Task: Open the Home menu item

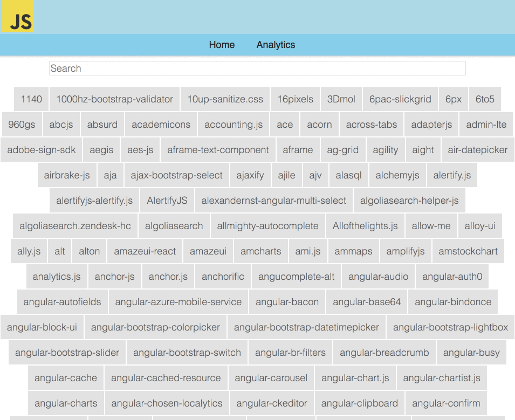Action: 222,45
